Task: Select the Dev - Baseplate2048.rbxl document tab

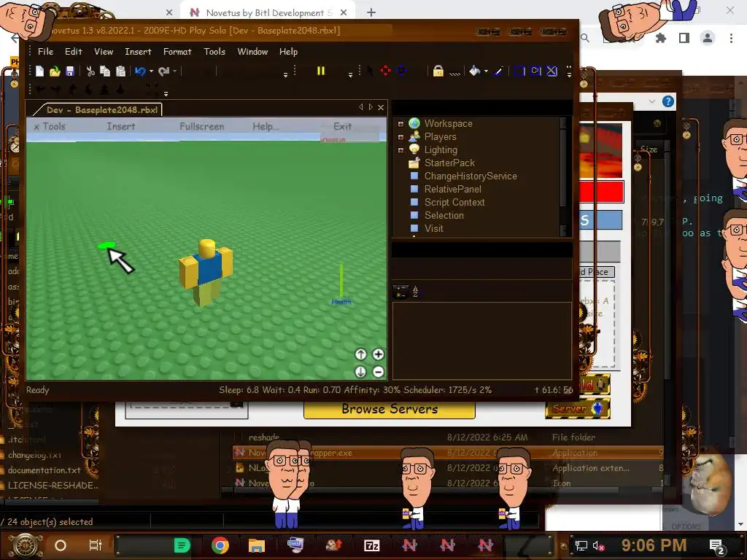Action: (x=98, y=109)
